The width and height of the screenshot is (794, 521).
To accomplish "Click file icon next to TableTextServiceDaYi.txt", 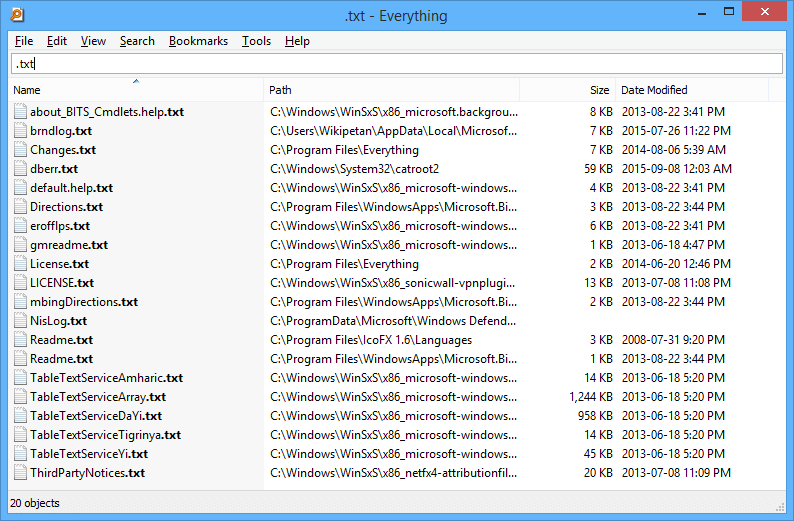I will click(20, 415).
